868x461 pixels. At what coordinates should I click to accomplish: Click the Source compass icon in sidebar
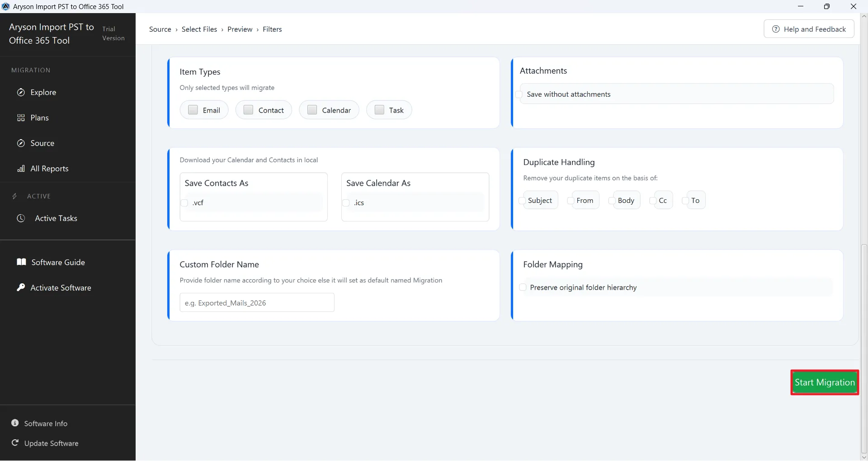pyautogui.click(x=21, y=143)
